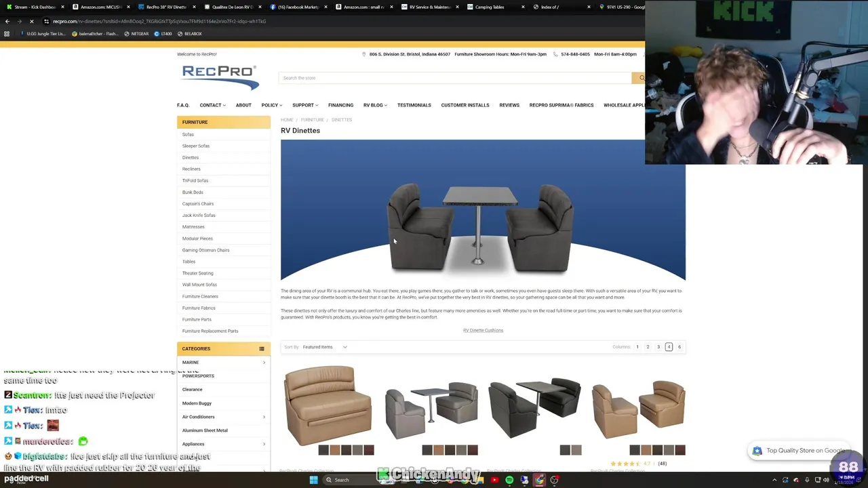Open the NETGEAR bookmark
The image size is (868, 488).
point(136,33)
